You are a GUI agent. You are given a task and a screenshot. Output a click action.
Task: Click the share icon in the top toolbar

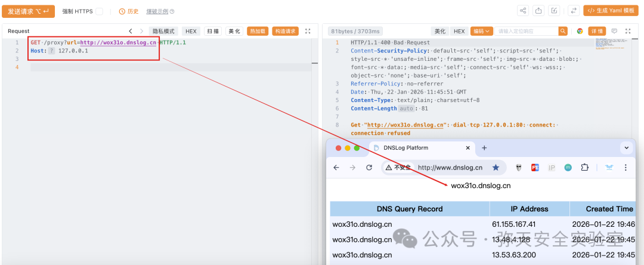pyautogui.click(x=523, y=11)
